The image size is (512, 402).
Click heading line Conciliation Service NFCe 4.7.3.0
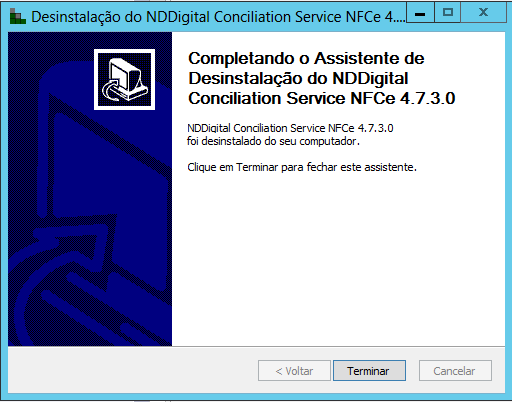click(x=322, y=99)
